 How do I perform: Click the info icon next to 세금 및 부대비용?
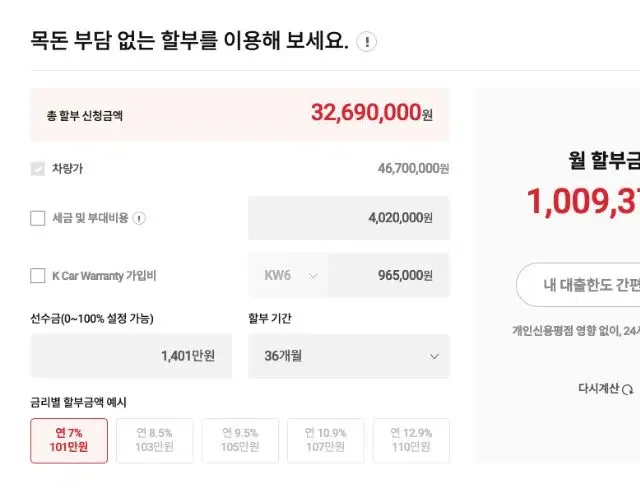pos(139,218)
